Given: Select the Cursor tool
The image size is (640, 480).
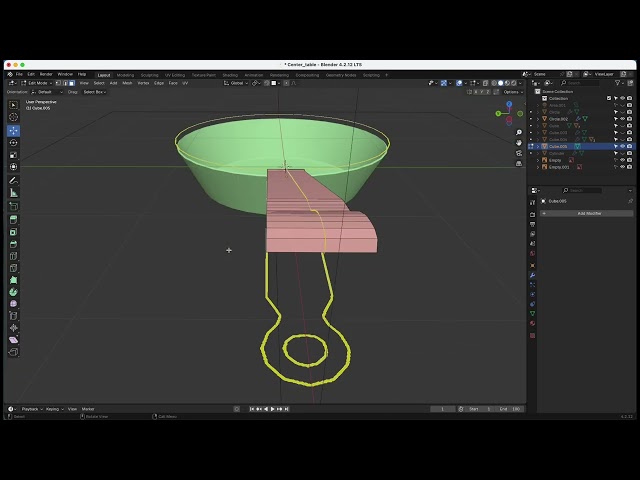Looking at the screenshot, I should tap(13, 117).
